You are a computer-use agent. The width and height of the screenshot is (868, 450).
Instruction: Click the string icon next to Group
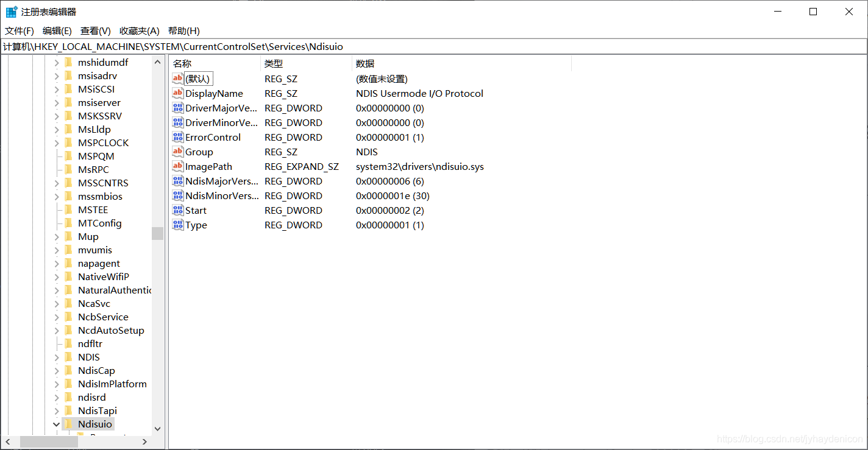(x=177, y=152)
